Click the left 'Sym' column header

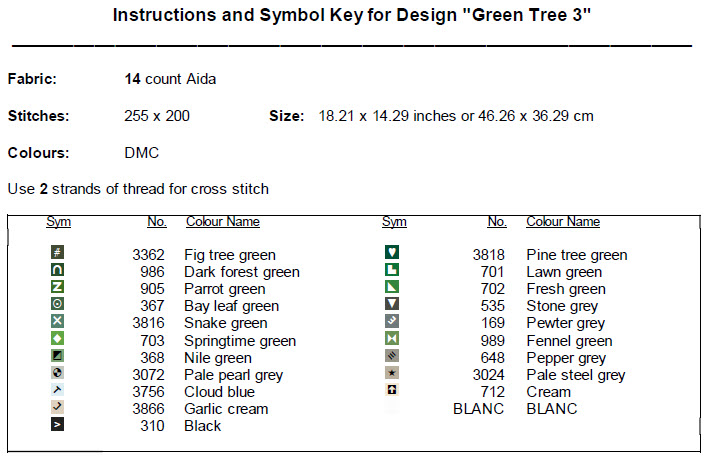coord(58,222)
